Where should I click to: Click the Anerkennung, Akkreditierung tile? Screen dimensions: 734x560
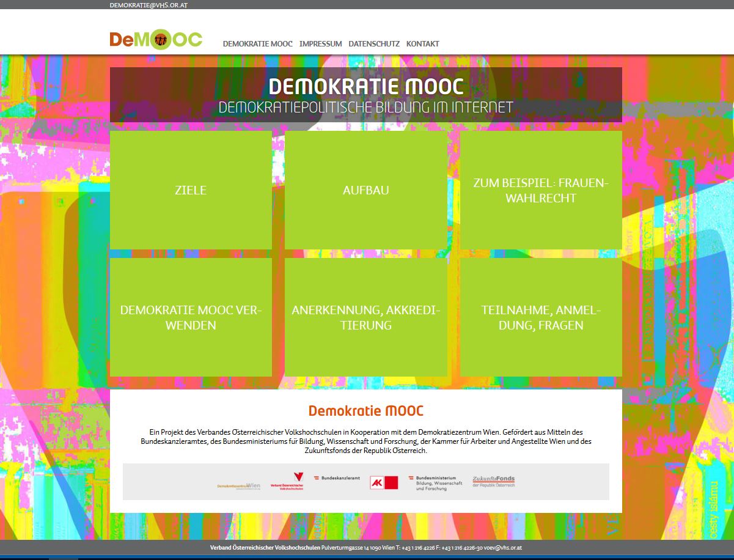365,317
